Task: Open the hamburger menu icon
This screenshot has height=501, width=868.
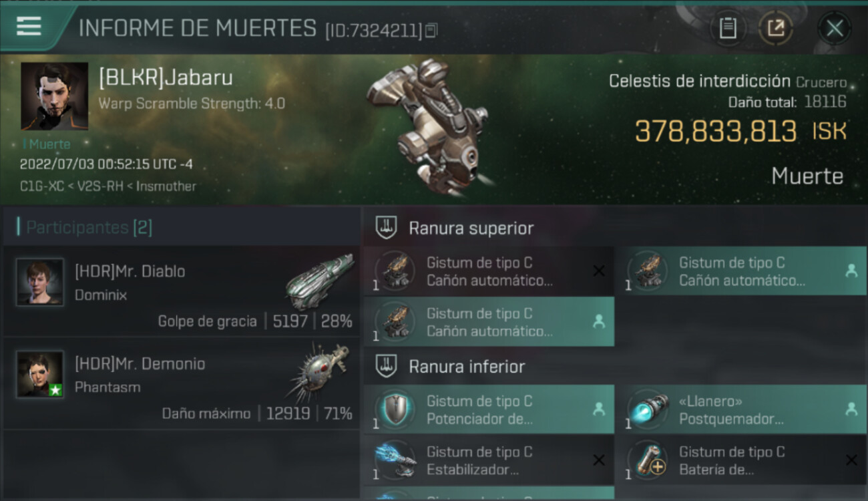Action: pos(29,26)
